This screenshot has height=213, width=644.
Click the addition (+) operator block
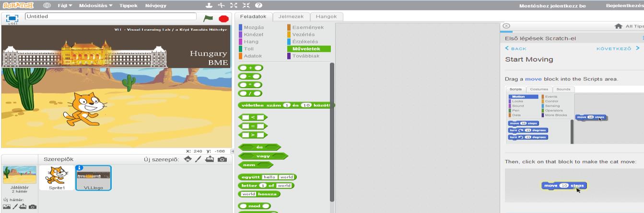250,68
